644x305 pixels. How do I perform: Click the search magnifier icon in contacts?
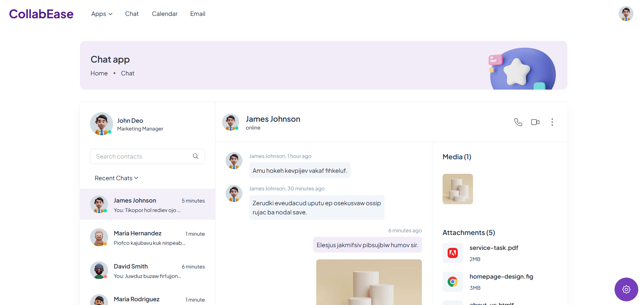point(196,156)
